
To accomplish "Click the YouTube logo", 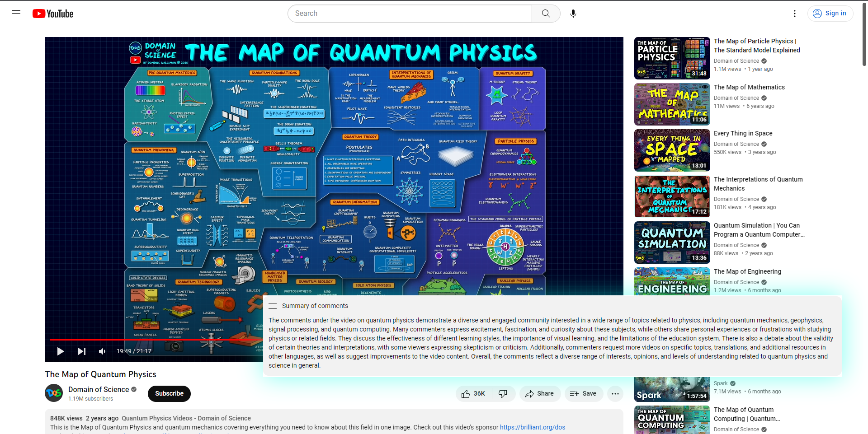I will pos(53,14).
